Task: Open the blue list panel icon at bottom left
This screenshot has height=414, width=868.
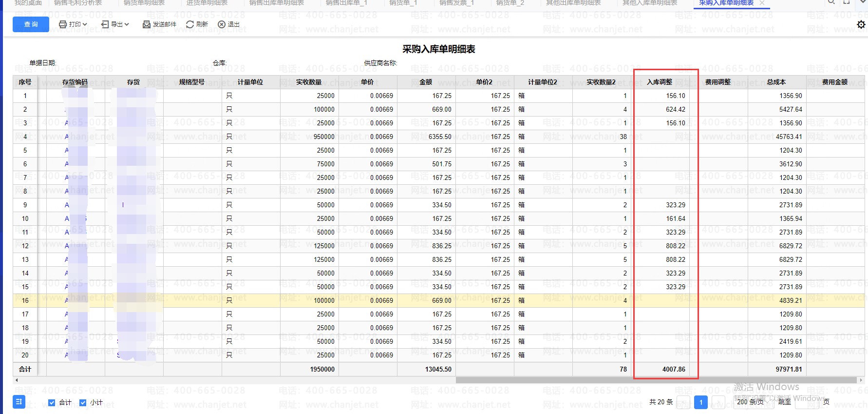Action: (x=19, y=402)
